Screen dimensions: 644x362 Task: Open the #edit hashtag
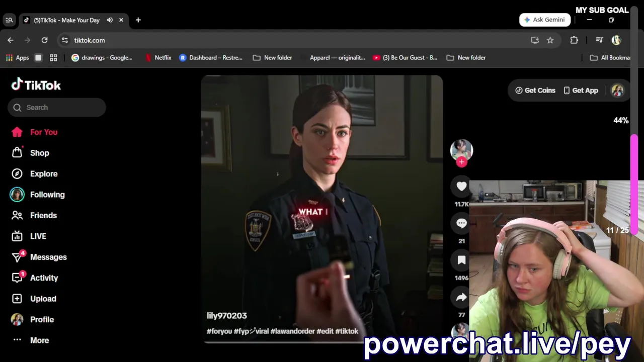[325, 331]
